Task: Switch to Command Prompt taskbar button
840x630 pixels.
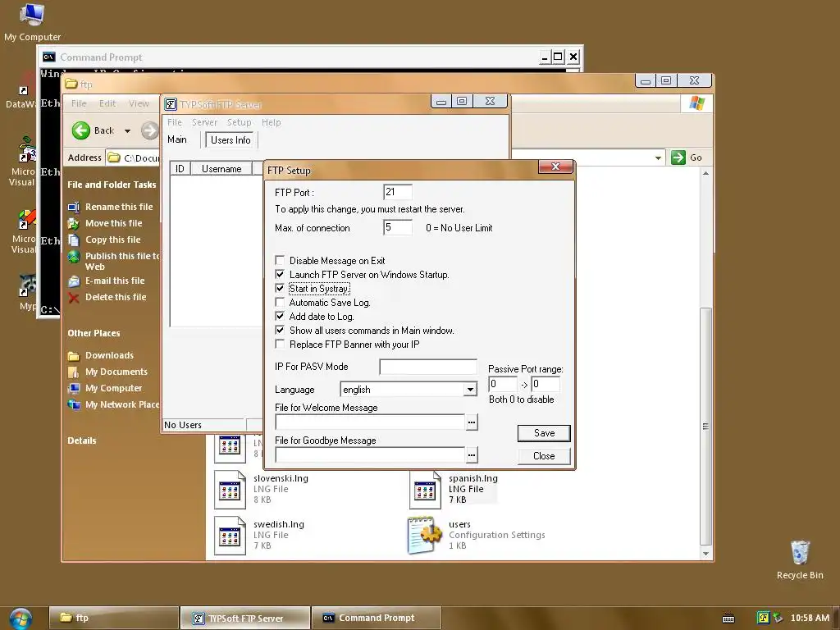Action: 377,618
